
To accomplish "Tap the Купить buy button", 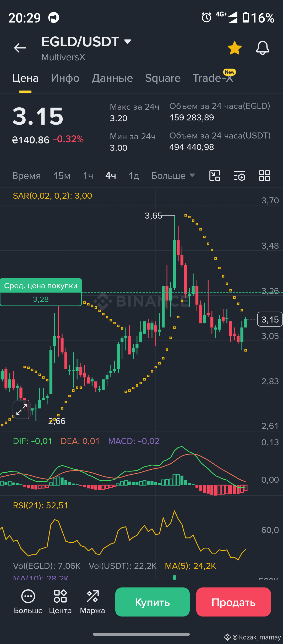I will coord(153,602).
